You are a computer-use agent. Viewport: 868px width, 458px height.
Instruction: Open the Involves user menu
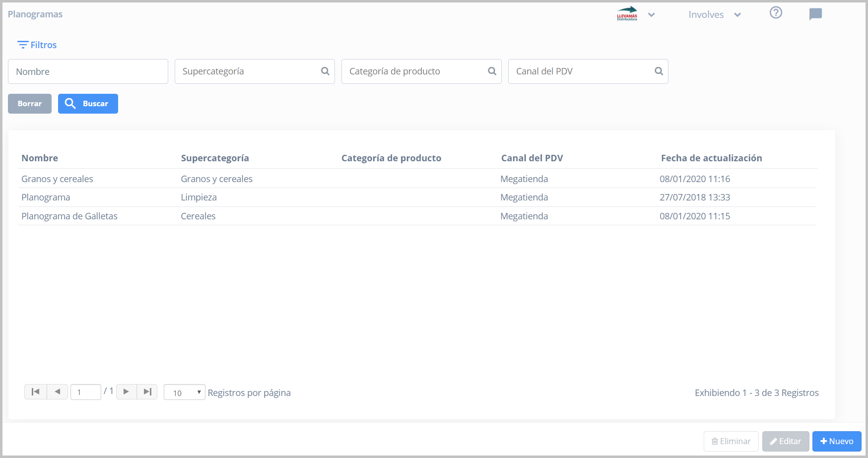pyautogui.click(x=714, y=15)
